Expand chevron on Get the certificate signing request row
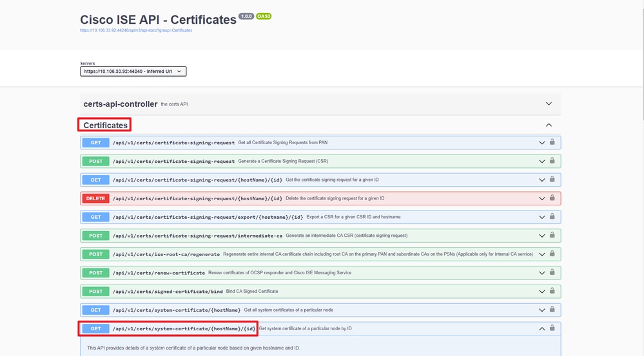The image size is (644, 356). 542,180
